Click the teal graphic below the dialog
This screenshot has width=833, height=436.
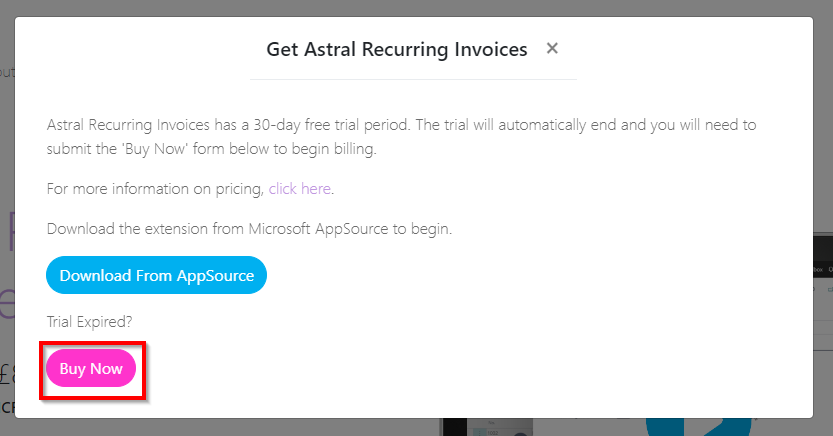pyautogui.click(x=700, y=427)
